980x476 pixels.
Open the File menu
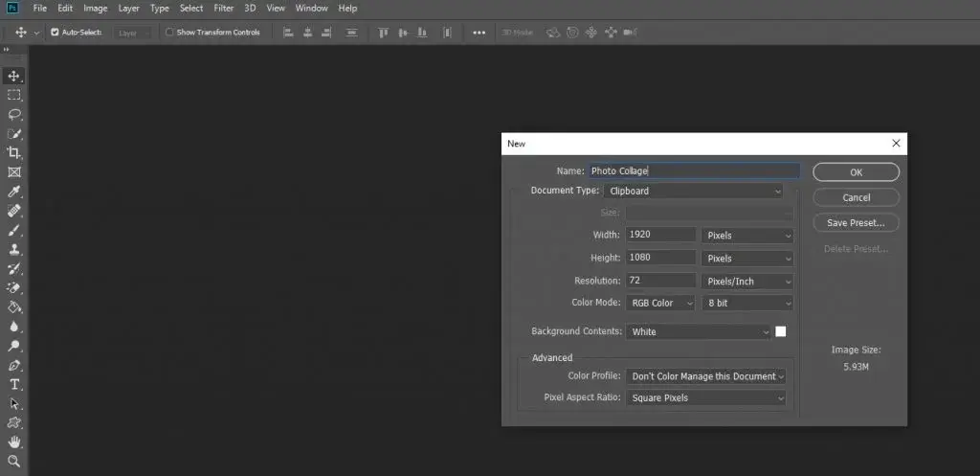pos(40,8)
